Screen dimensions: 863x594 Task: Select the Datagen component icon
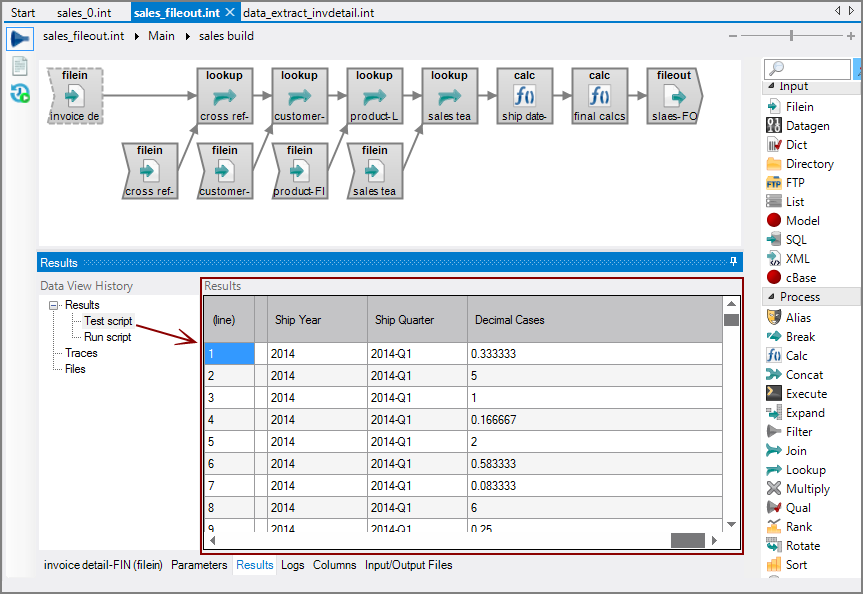(774, 126)
